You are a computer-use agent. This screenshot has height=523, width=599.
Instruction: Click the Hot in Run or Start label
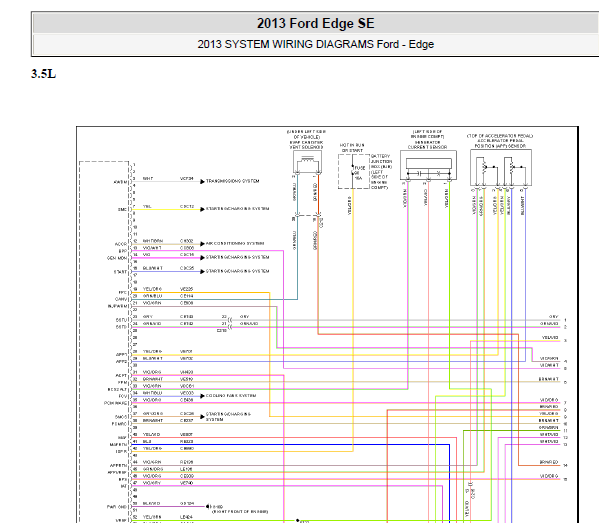(x=352, y=148)
